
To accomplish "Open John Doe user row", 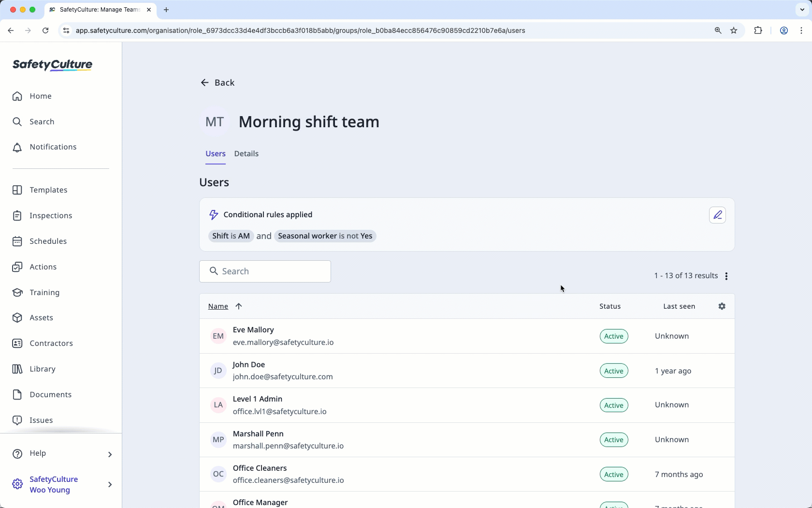I will coord(467,371).
